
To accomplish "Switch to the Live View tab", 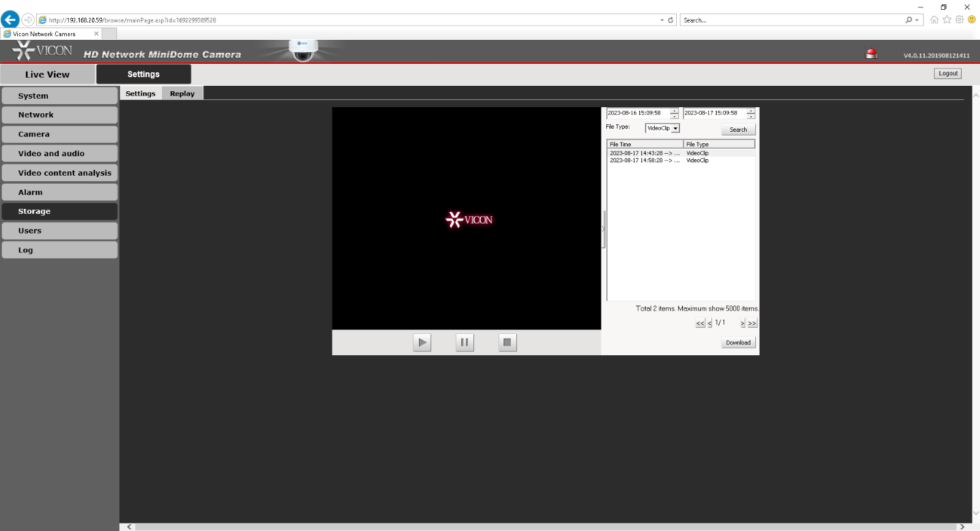I will (47, 74).
